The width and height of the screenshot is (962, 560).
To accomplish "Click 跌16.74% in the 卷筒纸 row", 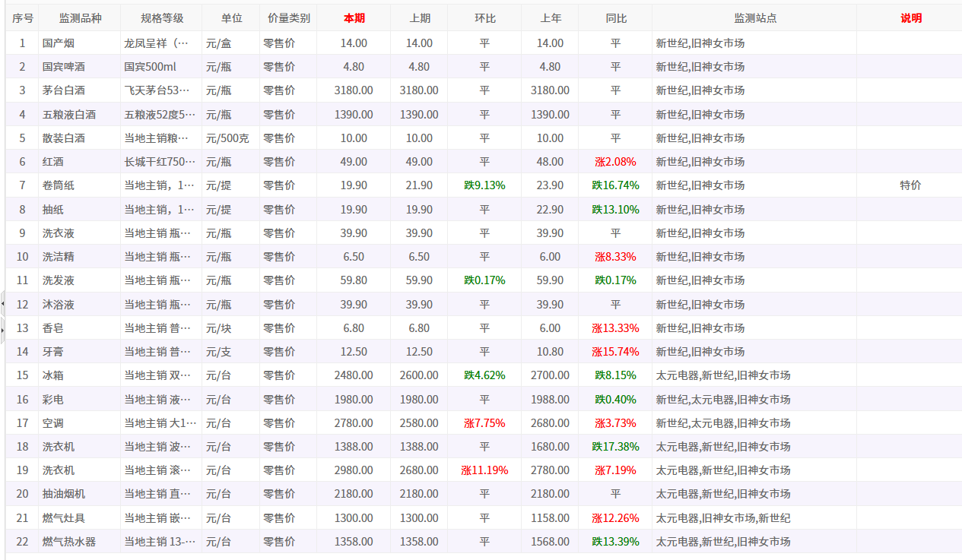I will (615, 185).
